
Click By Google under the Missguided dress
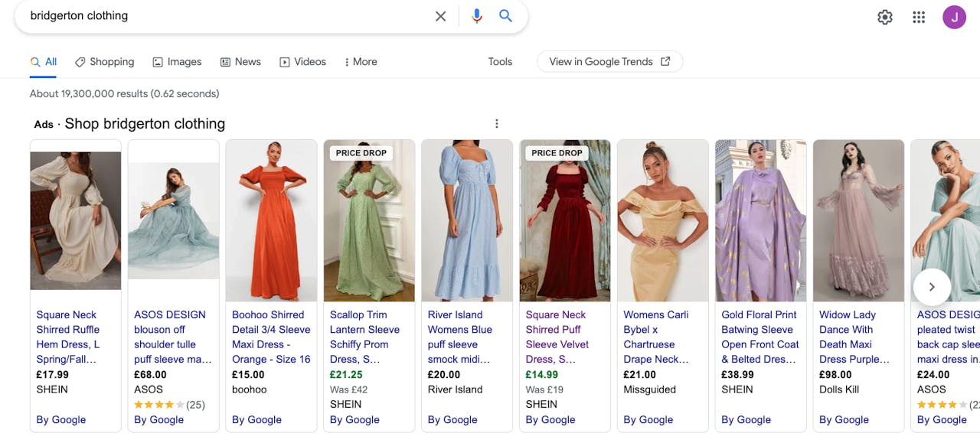coord(648,420)
